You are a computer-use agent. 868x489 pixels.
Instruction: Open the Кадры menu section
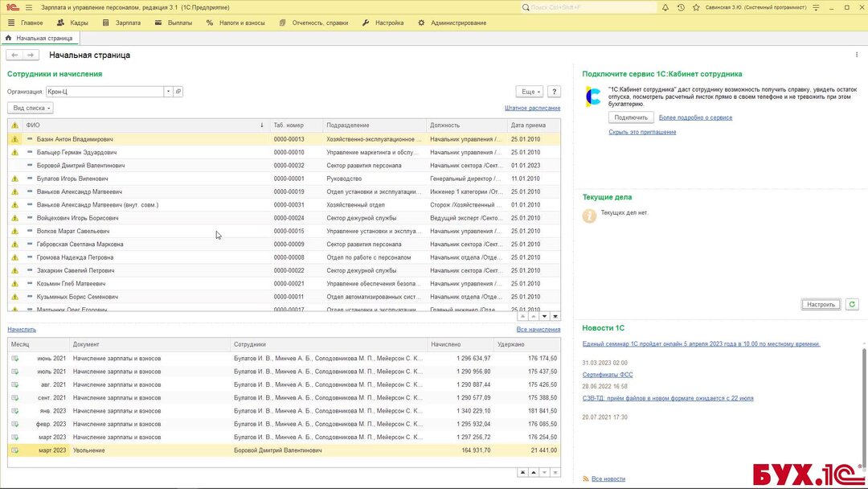tap(72, 23)
